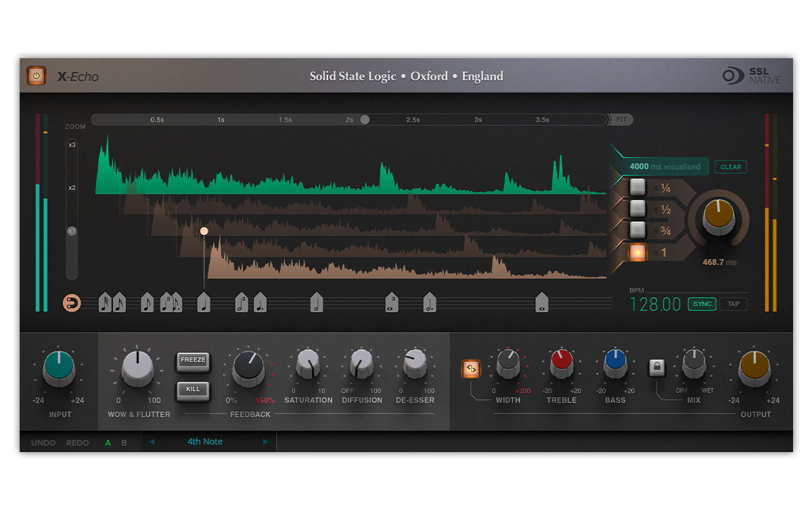Toggle the X-Echo power bypass button
This screenshot has height=513, width=812.
(36, 76)
